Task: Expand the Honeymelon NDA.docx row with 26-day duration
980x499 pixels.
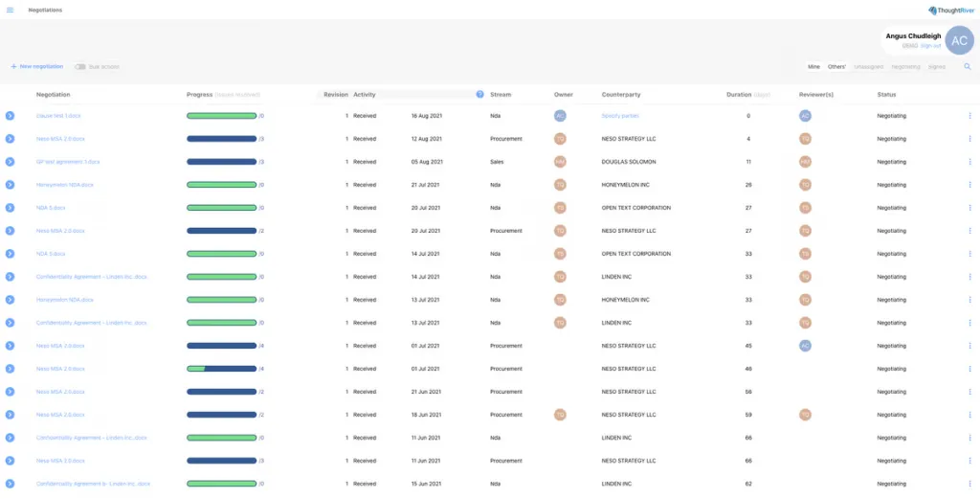Action: coord(10,185)
